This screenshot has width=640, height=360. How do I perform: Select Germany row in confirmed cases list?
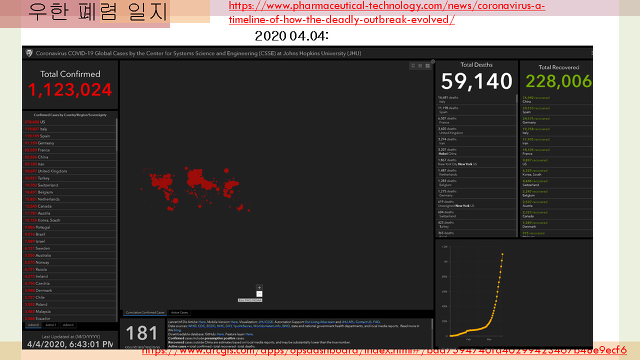pyautogui.click(x=70, y=143)
